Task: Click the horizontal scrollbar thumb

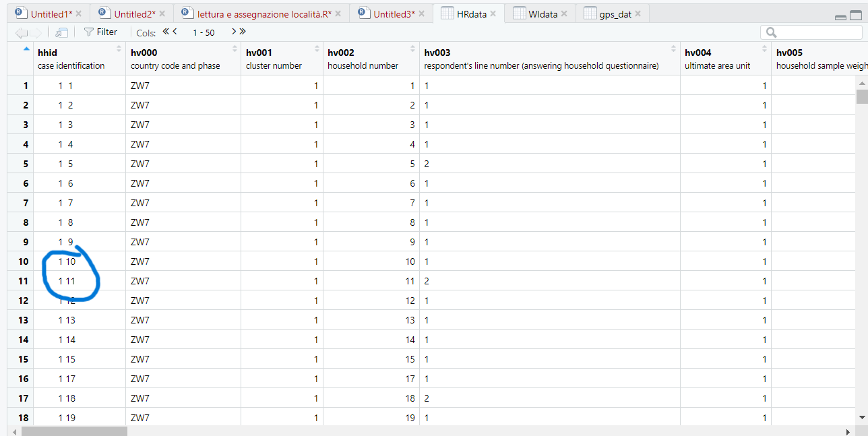Action: (x=74, y=431)
